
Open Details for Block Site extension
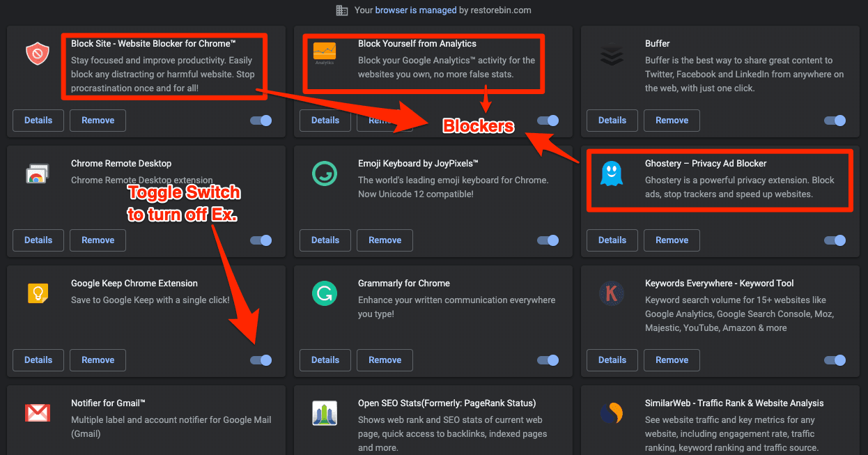(38, 121)
